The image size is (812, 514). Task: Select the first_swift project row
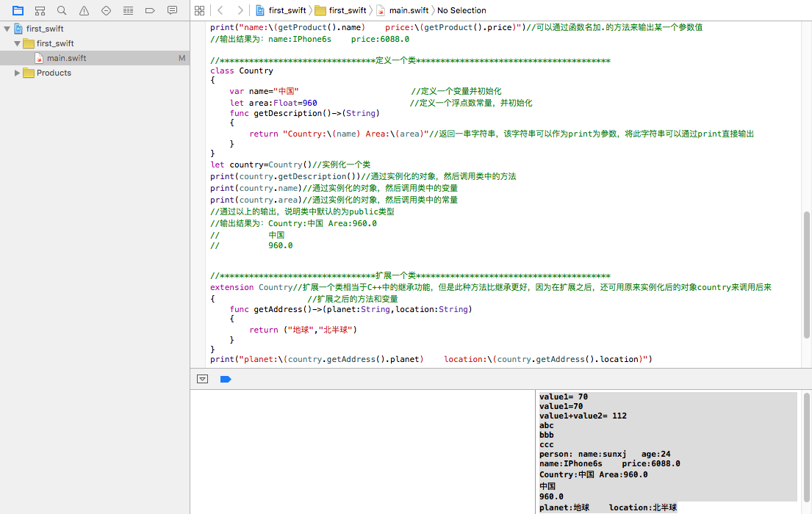95,29
